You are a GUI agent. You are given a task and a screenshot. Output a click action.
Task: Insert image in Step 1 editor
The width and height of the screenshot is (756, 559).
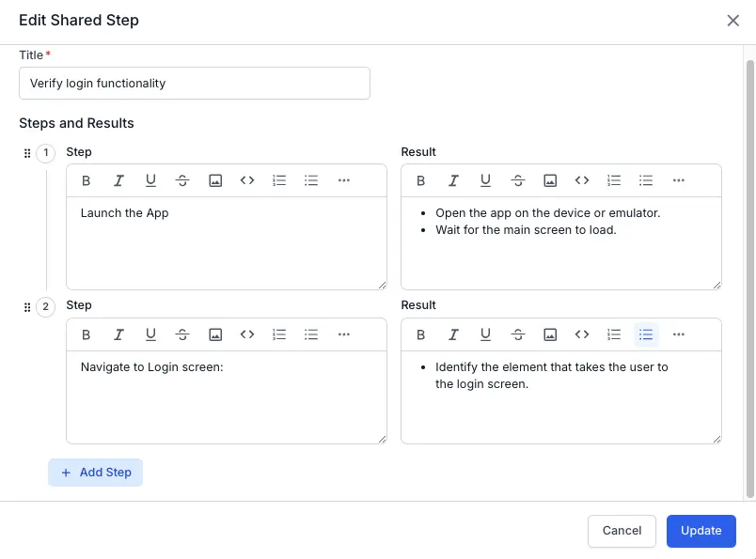point(215,180)
